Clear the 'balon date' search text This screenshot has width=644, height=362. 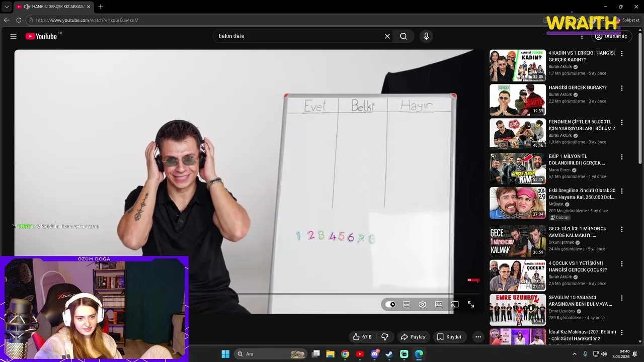[387, 36]
